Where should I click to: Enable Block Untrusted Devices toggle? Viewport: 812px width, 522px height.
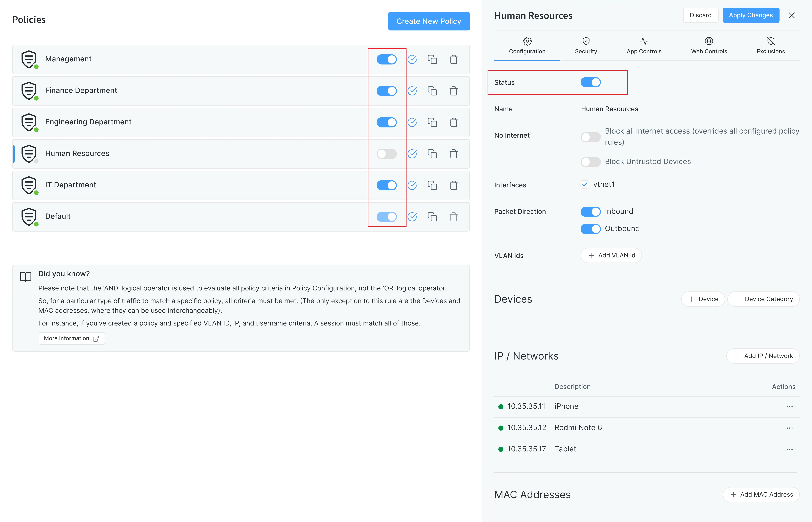tap(590, 162)
